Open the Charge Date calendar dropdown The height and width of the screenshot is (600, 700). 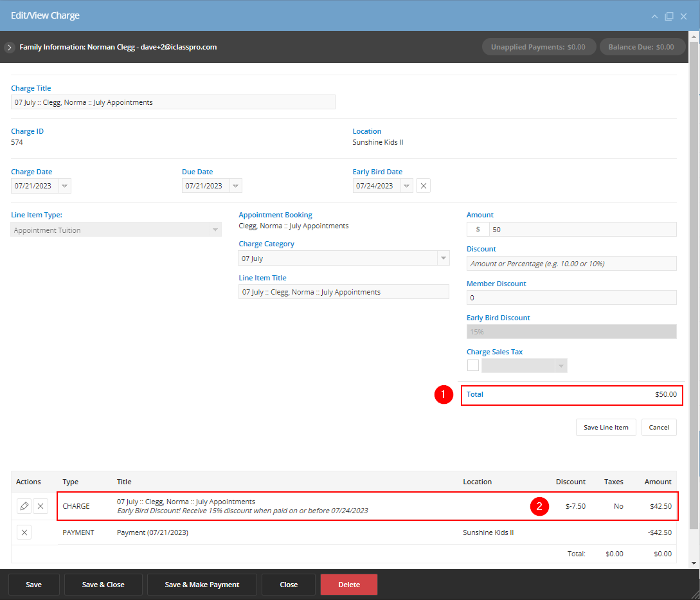point(65,185)
